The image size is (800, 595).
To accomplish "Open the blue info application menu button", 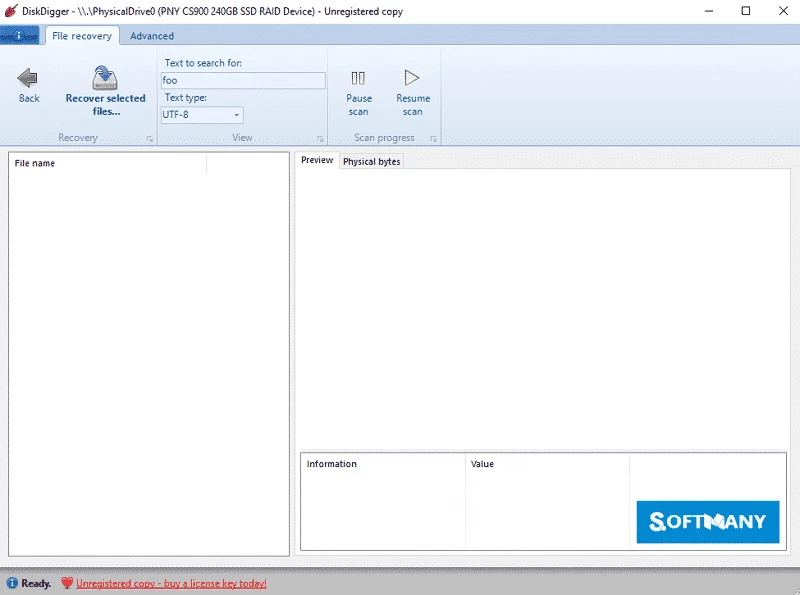I will [x=20, y=36].
